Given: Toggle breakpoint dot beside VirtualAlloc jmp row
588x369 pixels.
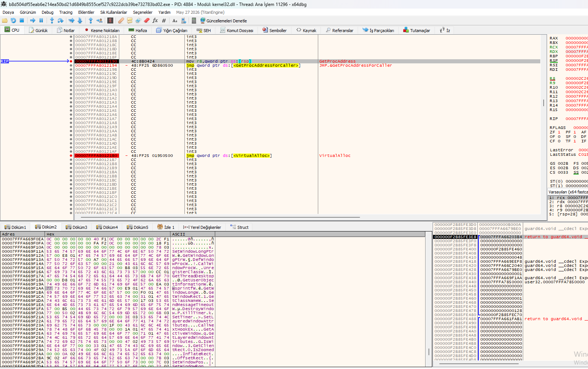Looking at the screenshot, I should coord(71,155).
